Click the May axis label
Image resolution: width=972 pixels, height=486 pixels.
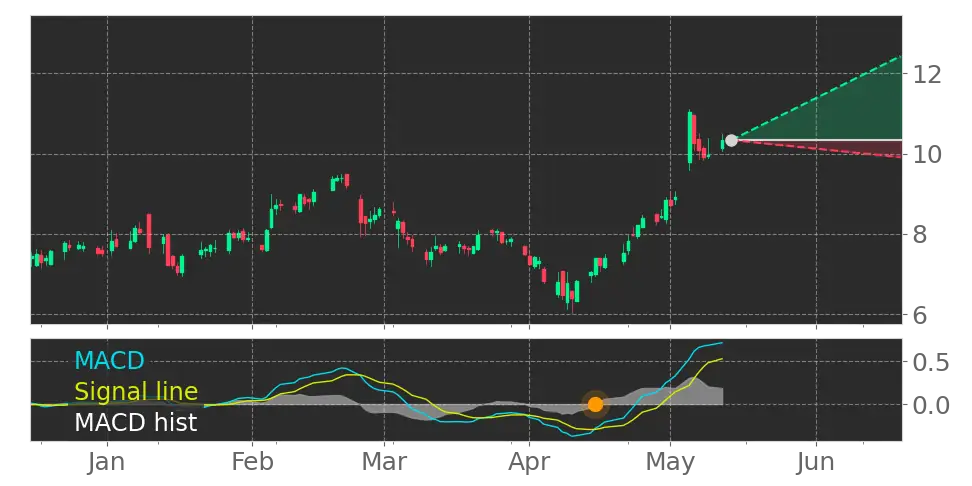pos(670,462)
